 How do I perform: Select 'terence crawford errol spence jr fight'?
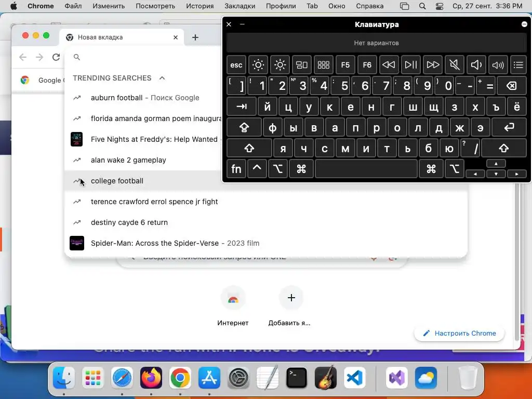click(x=265, y=202)
